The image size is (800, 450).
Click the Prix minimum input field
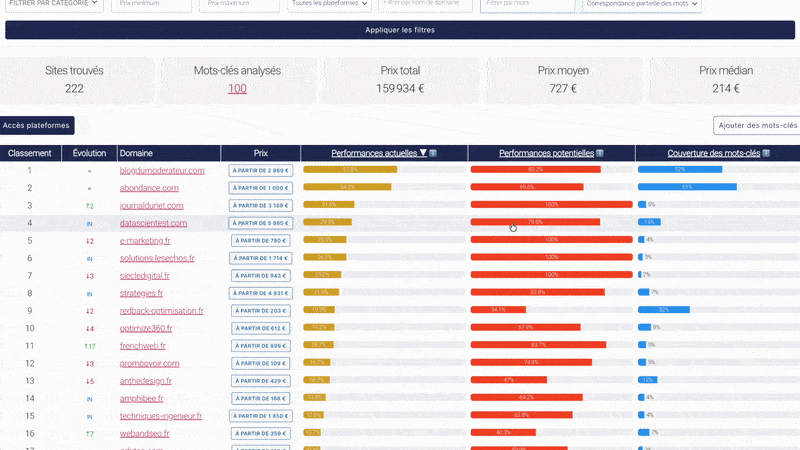(150, 4)
